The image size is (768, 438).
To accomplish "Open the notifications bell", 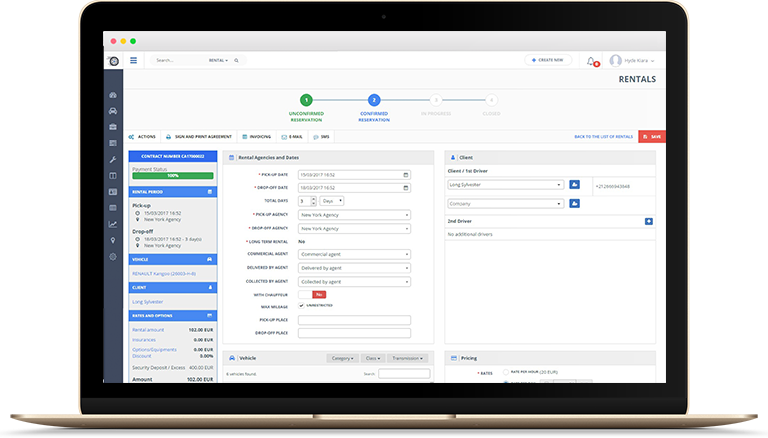I will [x=591, y=61].
